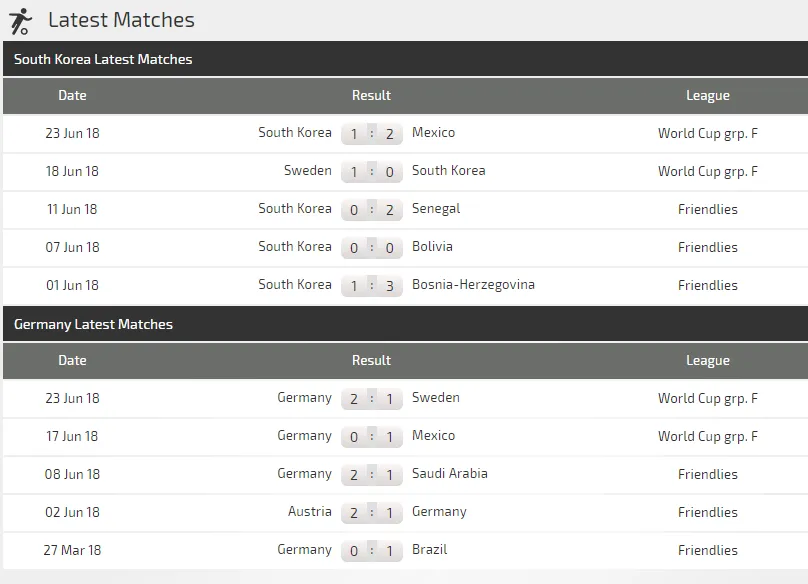Click the Result column header under Germany
The width and height of the screenshot is (808, 584).
[371, 361]
